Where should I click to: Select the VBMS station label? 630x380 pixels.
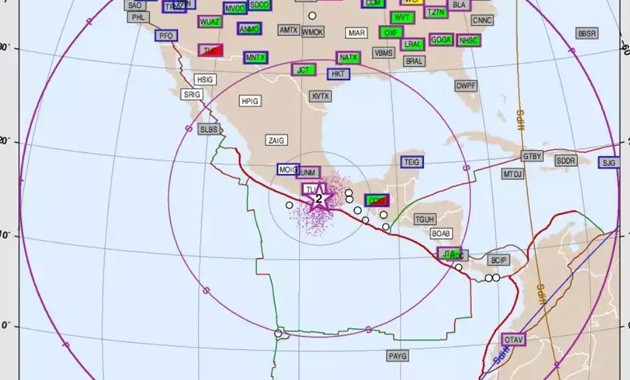point(383,53)
